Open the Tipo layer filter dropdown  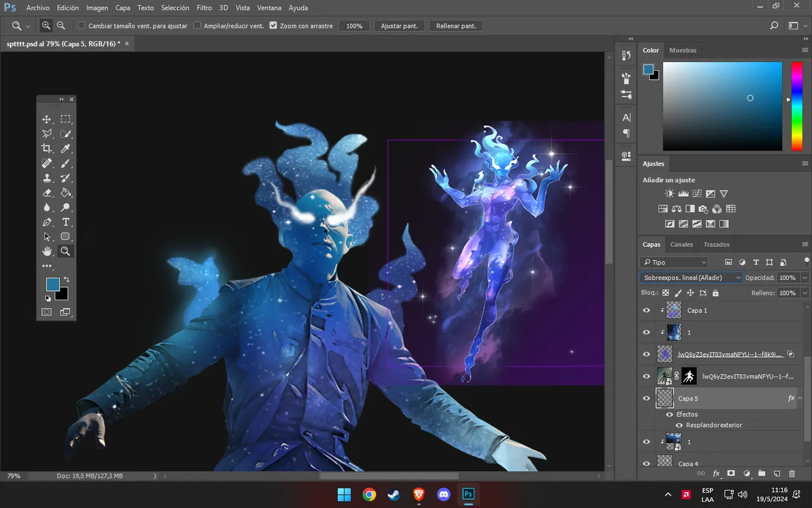(674, 262)
